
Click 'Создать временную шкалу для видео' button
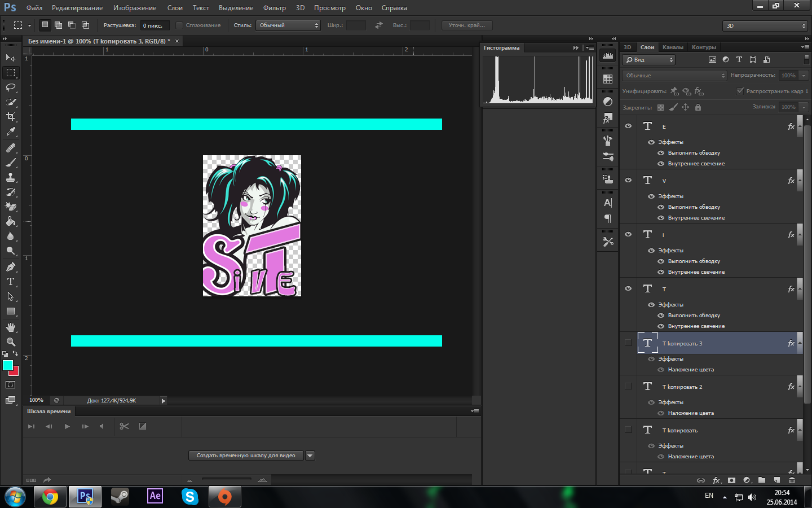(x=246, y=456)
